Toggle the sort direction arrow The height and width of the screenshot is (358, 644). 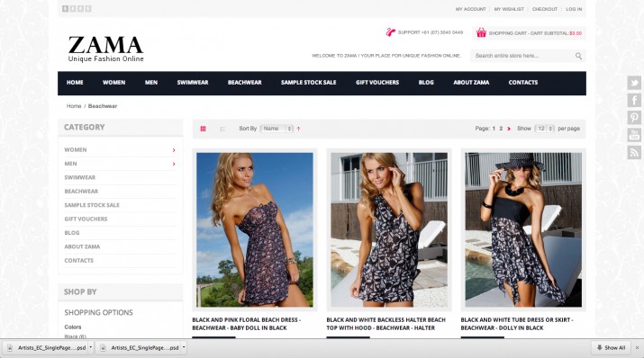coord(299,129)
